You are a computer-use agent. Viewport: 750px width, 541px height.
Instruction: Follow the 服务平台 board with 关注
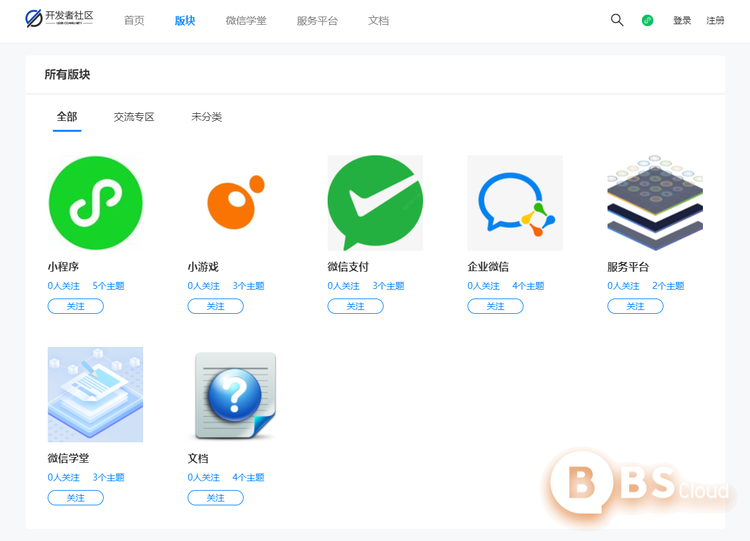click(635, 306)
